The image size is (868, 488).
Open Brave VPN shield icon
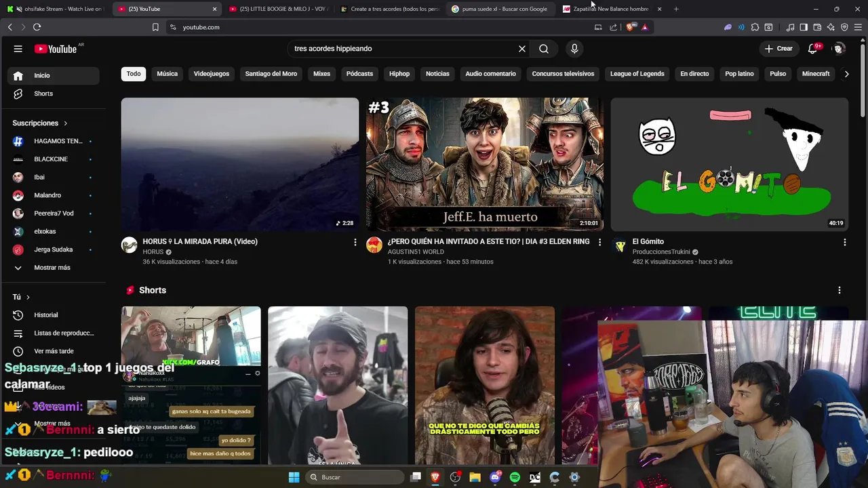tap(844, 27)
